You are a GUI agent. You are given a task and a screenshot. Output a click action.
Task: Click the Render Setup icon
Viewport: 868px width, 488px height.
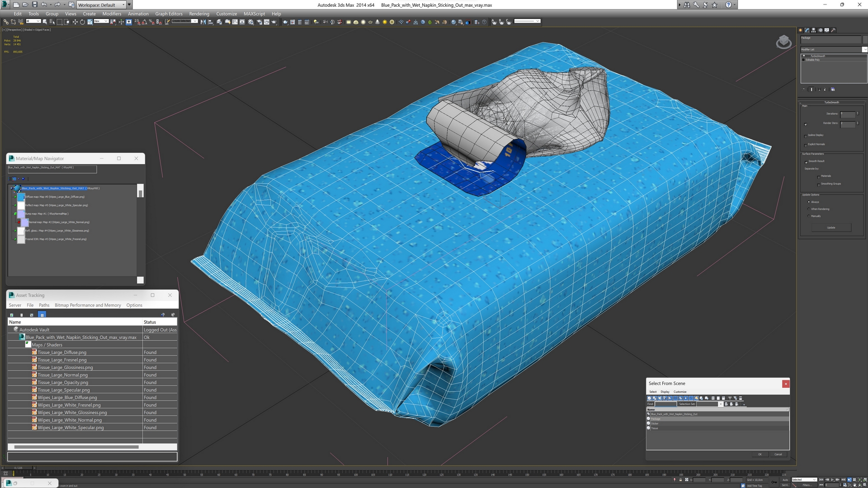pyautogui.click(x=259, y=22)
